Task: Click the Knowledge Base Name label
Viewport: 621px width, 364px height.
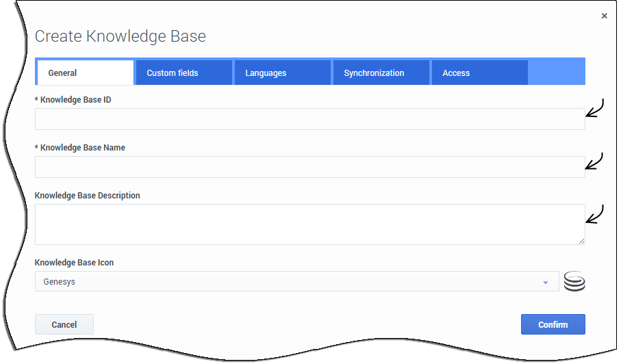Action: pyautogui.click(x=80, y=148)
